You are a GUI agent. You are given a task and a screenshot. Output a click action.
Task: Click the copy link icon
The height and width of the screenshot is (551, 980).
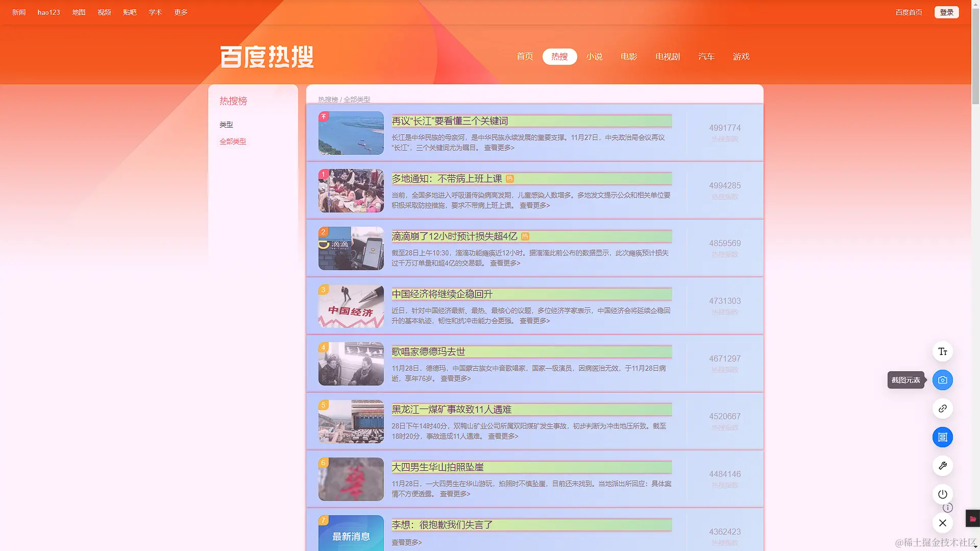pos(942,409)
